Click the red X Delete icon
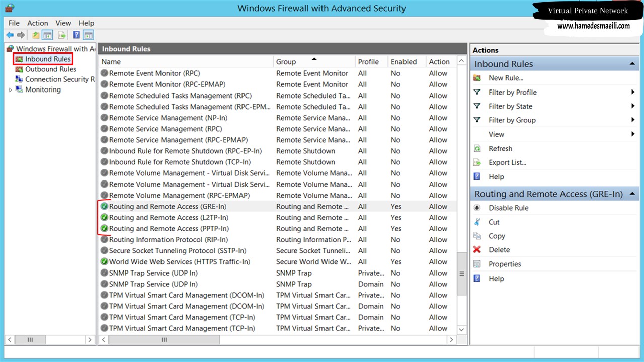644x362 pixels. tap(477, 250)
